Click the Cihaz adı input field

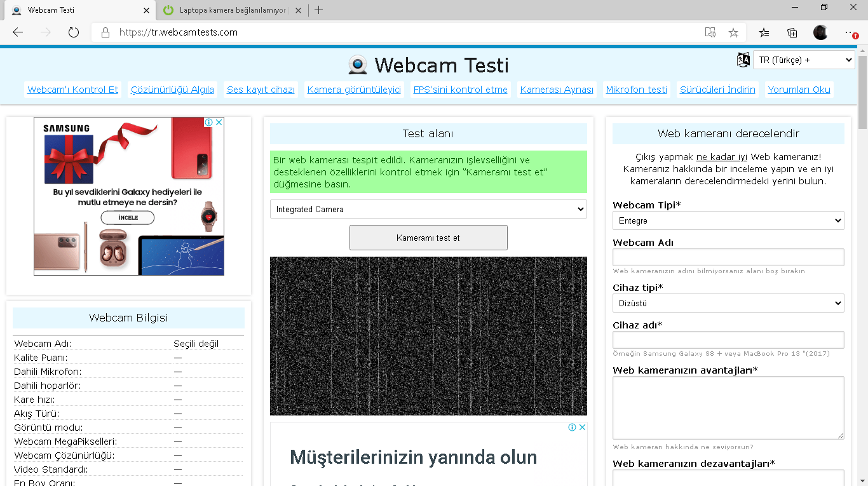(x=728, y=340)
